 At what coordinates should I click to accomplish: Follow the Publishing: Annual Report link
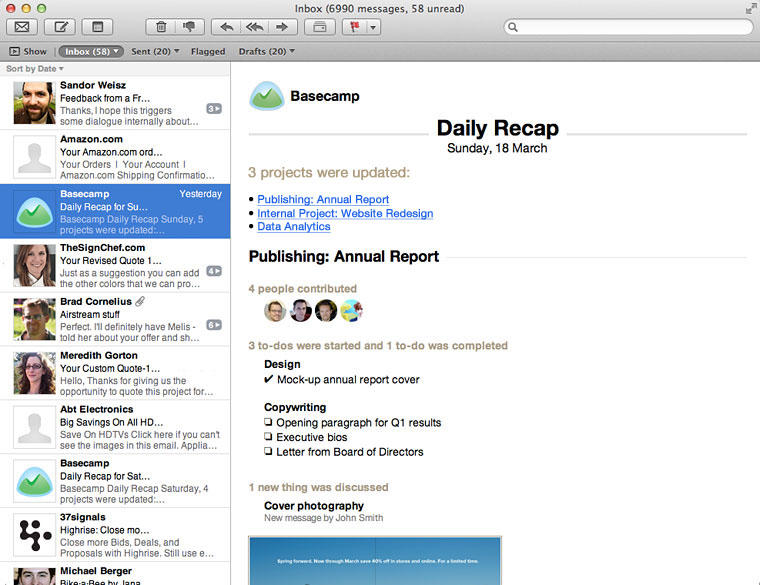(x=323, y=199)
